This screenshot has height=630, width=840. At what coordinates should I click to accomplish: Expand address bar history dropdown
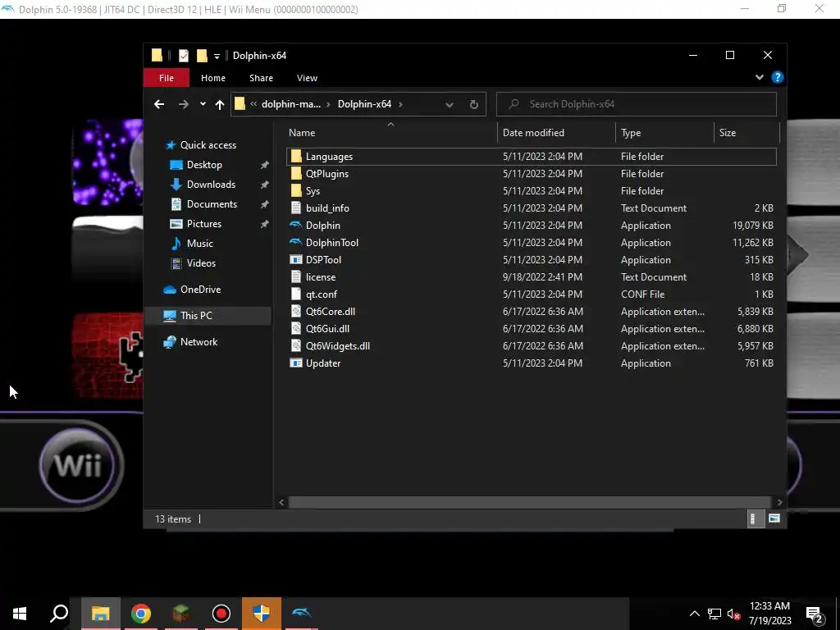click(x=450, y=104)
